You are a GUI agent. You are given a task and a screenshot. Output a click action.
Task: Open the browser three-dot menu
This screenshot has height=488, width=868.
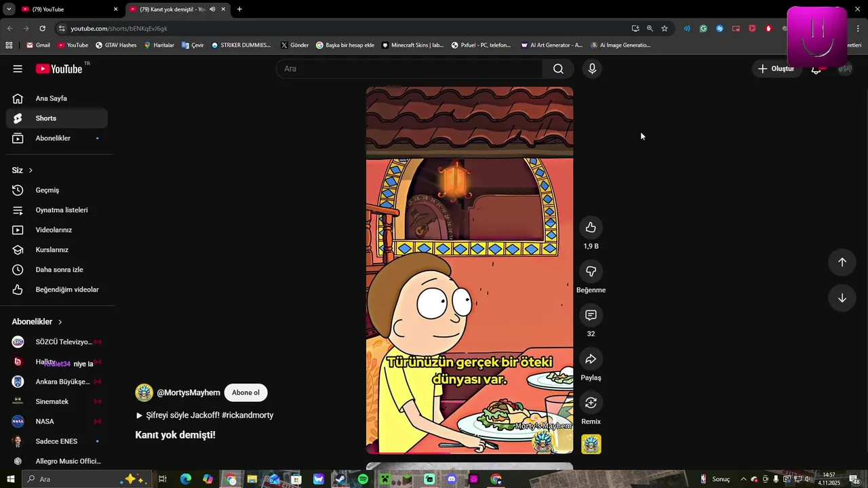(859, 28)
